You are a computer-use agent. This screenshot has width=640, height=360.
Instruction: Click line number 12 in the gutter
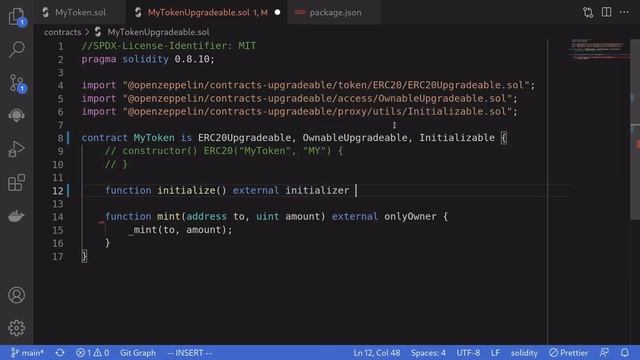(x=58, y=191)
